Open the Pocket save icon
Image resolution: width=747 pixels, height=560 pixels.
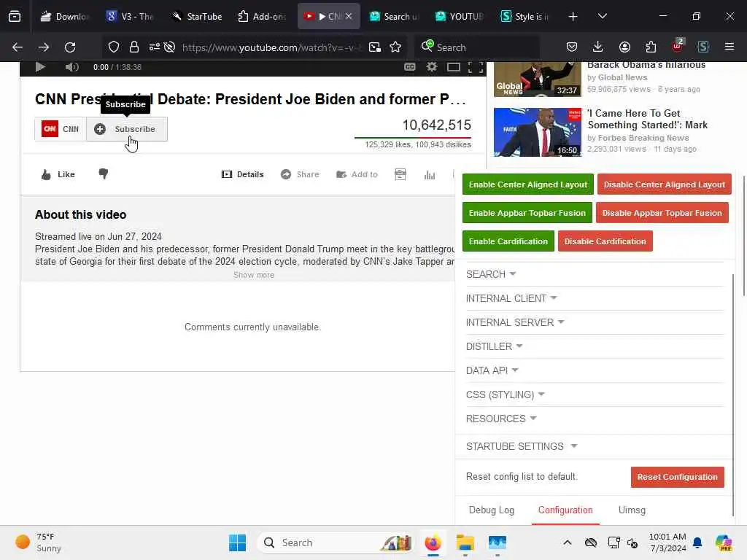pyautogui.click(x=572, y=47)
